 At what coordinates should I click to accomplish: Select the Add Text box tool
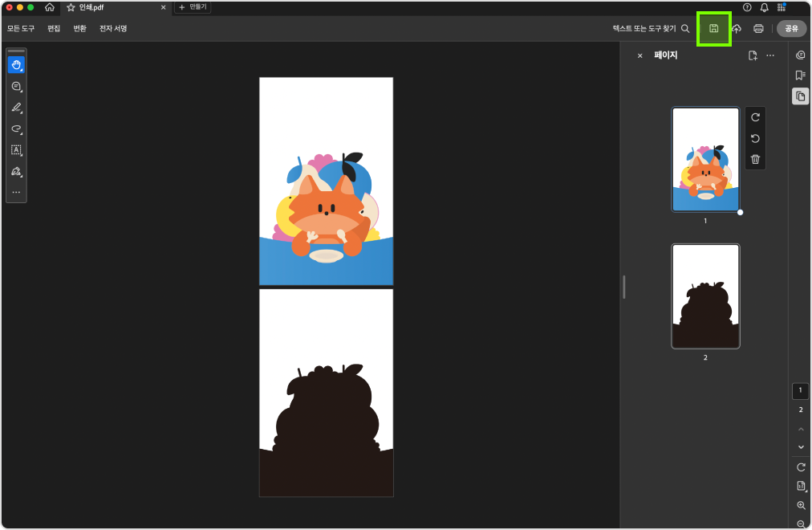[16, 150]
